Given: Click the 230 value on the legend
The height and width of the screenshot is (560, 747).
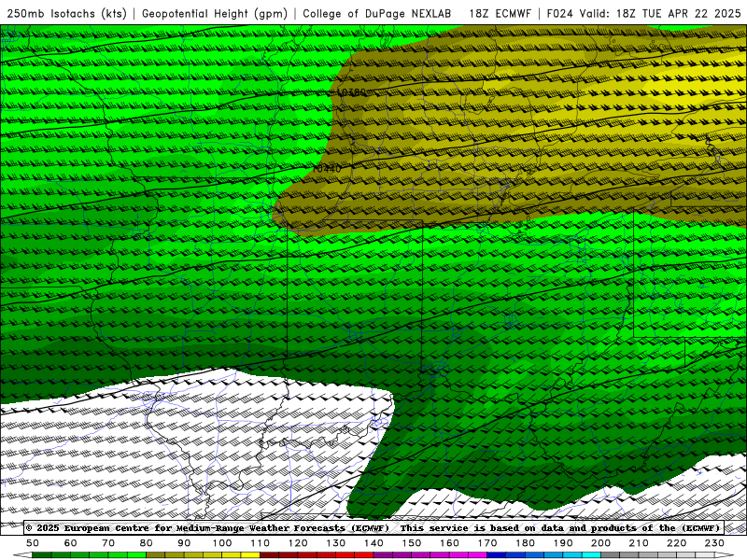Looking at the screenshot, I should point(714,543).
